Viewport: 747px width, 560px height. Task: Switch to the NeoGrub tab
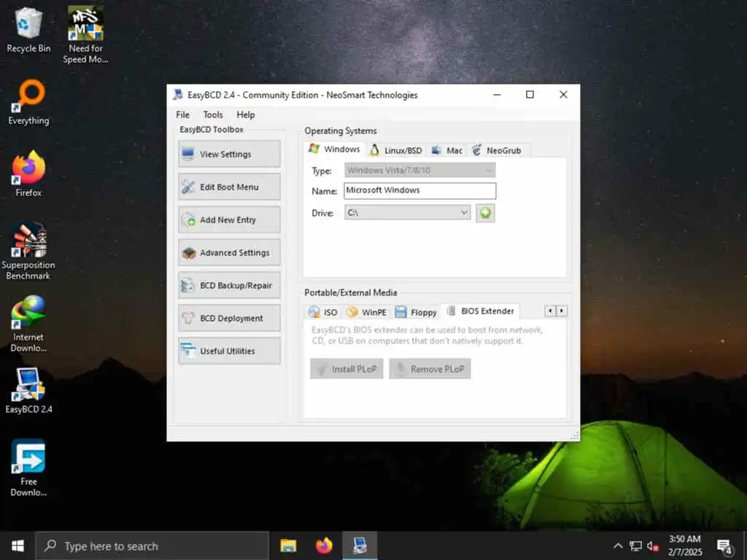[x=497, y=150]
